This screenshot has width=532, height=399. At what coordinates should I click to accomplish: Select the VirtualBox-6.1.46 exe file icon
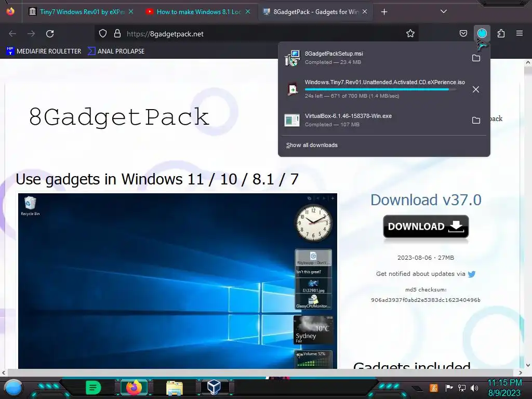tap(292, 121)
